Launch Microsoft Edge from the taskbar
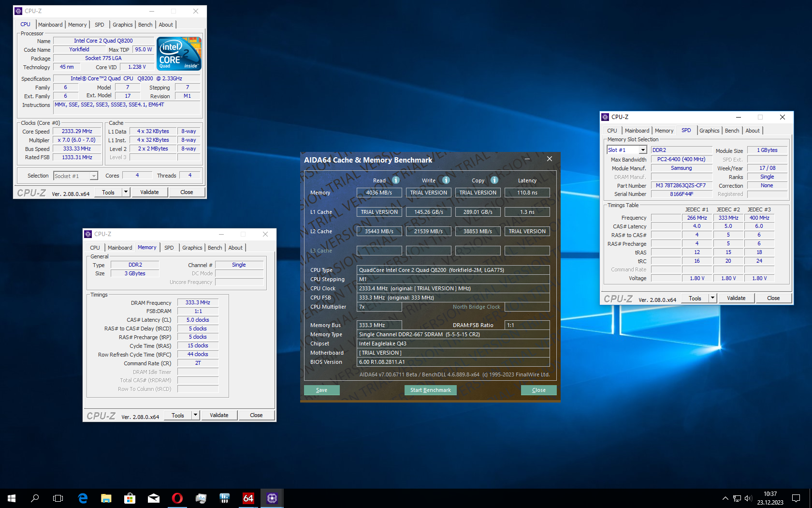 (83, 498)
